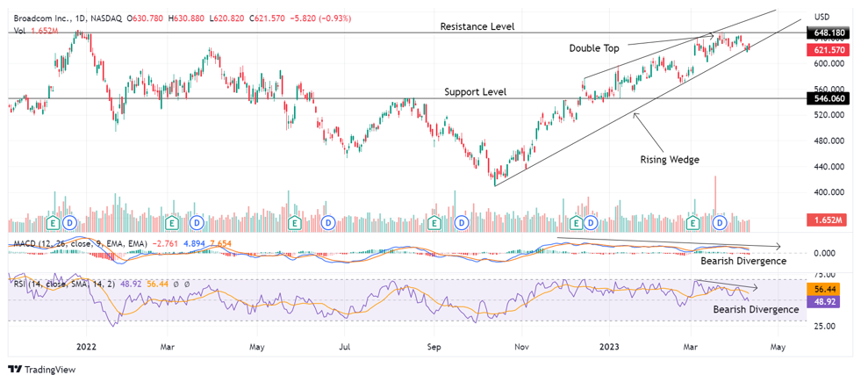This screenshot has height=382, width=868.
Task: Click the Sep time axis label
Action: click(x=434, y=347)
